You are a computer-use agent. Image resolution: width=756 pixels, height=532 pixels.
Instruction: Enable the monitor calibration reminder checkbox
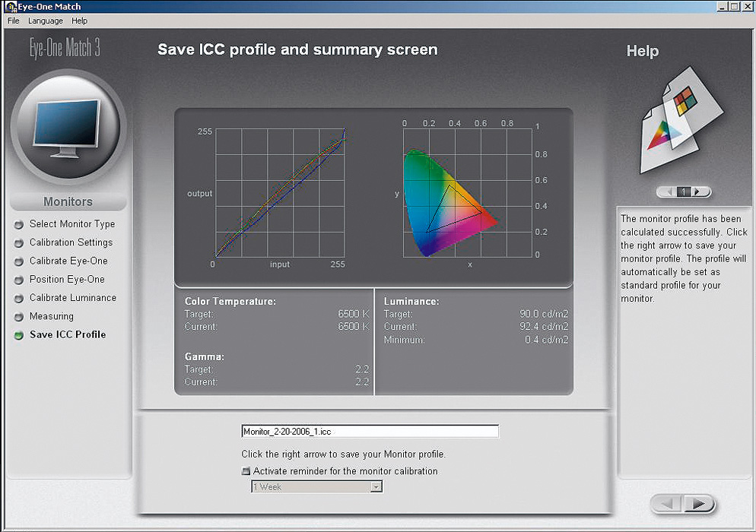(x=246, y=470)
